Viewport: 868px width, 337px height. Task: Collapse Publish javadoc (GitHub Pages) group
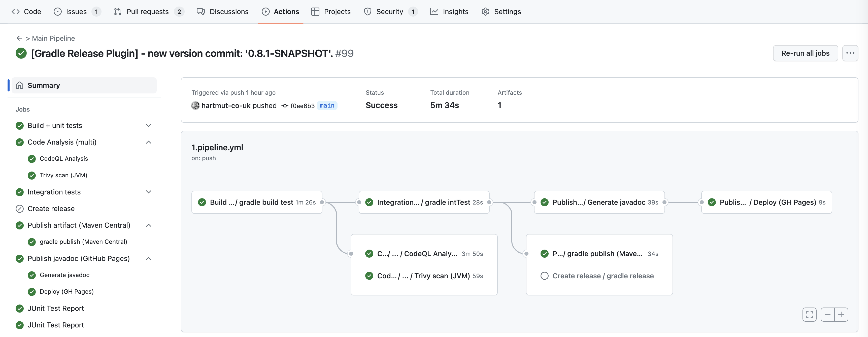click(149, 258)
